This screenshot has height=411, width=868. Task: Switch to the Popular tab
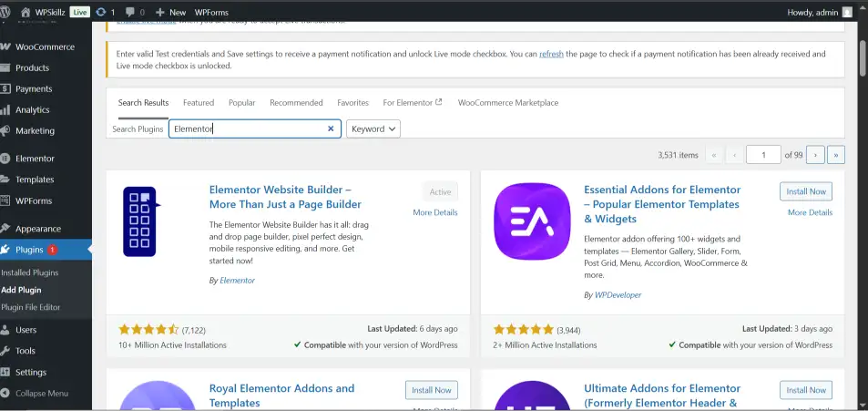242,102
